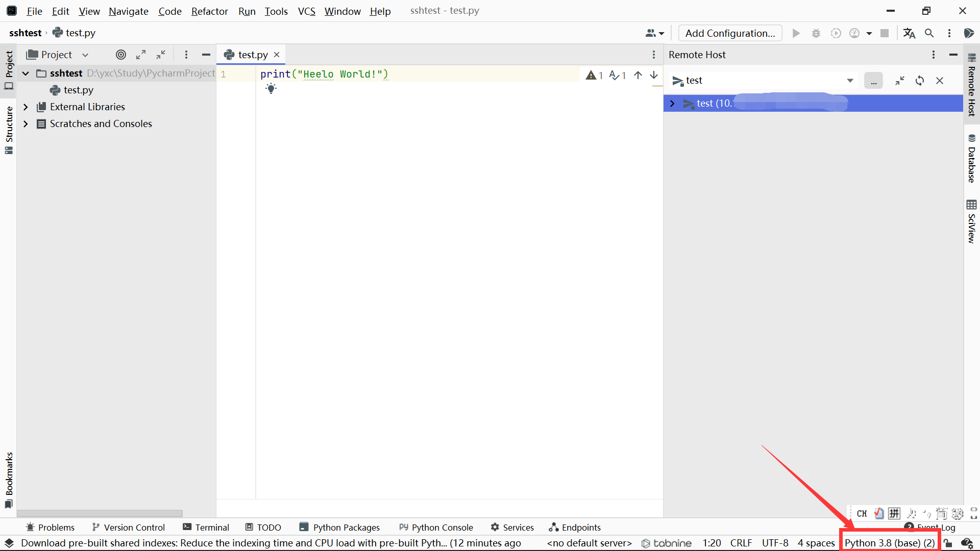
Task: Click the Stop button in toolbar
Action: click(885, 32)
